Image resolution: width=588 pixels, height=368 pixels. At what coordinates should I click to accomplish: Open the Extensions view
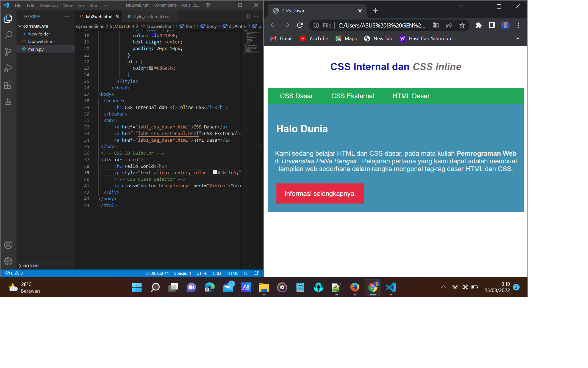point(8,85)
